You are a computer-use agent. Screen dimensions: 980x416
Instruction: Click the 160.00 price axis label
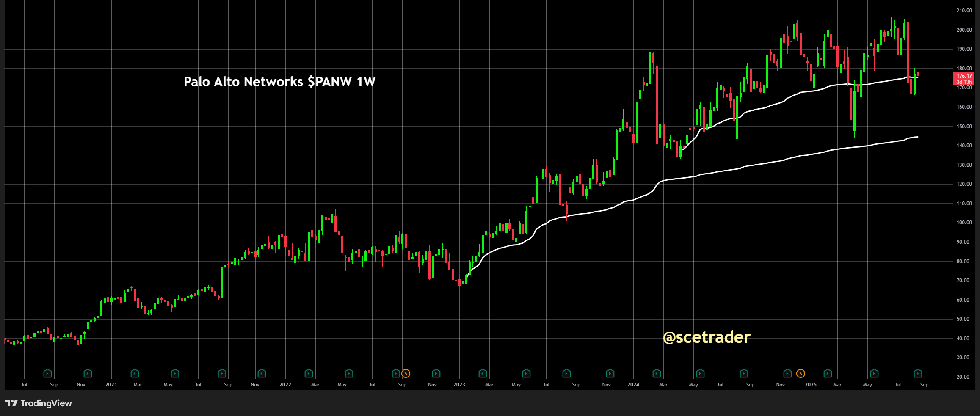pos(964,107)
